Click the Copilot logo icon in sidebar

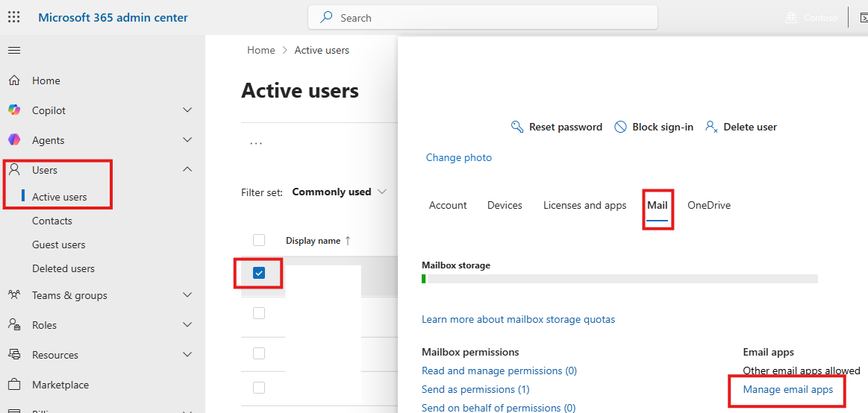[x=14, y=110]
